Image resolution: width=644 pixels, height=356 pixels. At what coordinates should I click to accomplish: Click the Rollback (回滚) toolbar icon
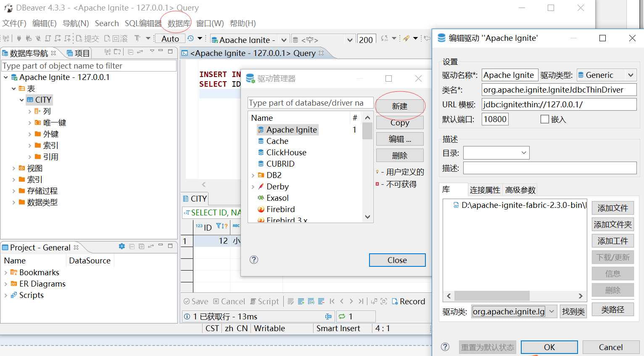[x=107, y=38]
